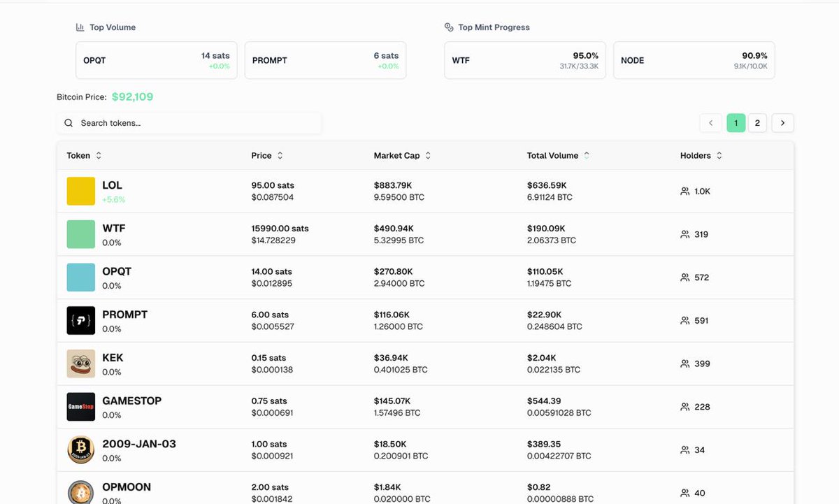Click the LOL total volume $636.59K
The image size is (839, 504).
pyautogui.click(x=547, y=186)
